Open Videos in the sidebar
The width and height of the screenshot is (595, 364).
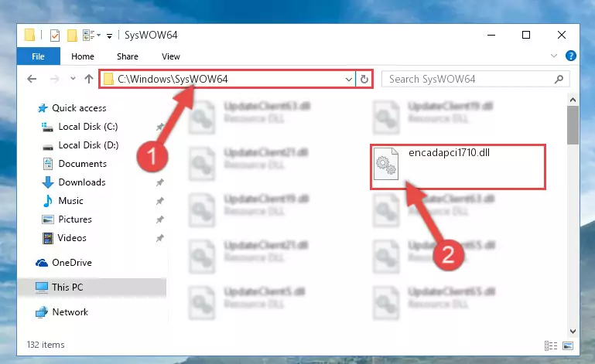[72, 238]
